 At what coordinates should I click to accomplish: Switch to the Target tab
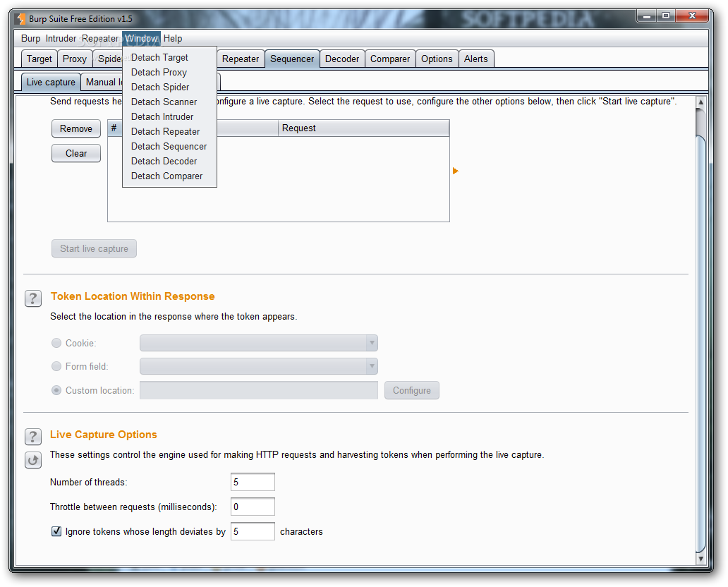pyautogui.click(x=40, y=59)
